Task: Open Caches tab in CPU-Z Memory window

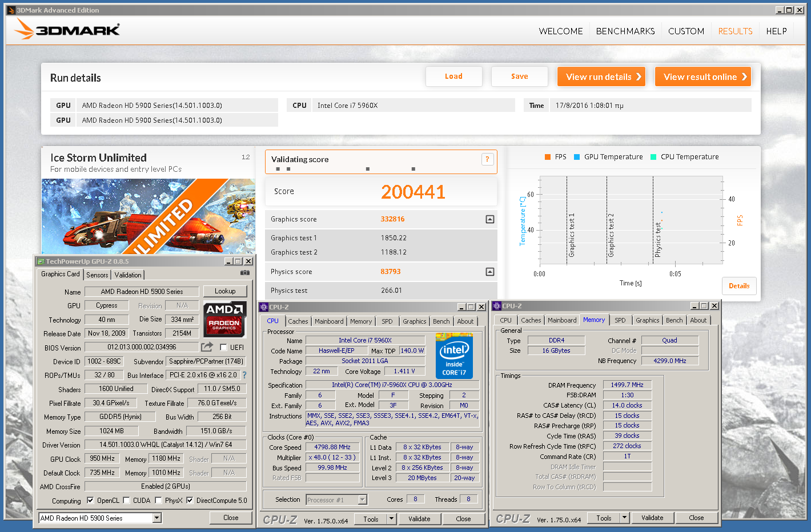Action: pyautogui.click(x=531, y=320)
